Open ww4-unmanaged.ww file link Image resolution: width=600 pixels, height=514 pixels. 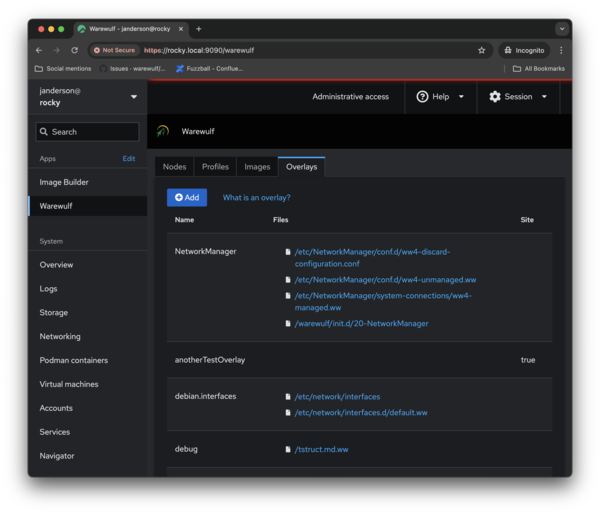385,280
